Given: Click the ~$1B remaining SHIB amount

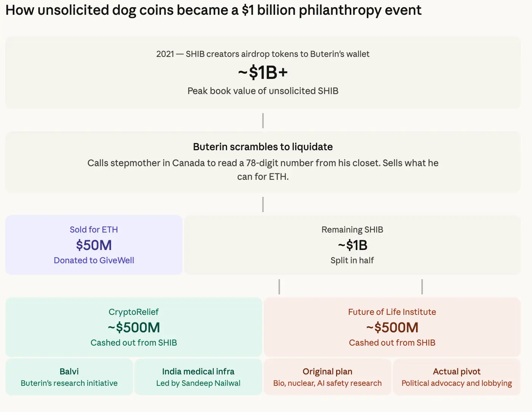Looking at the screenshot, I should tap(352, 245).
